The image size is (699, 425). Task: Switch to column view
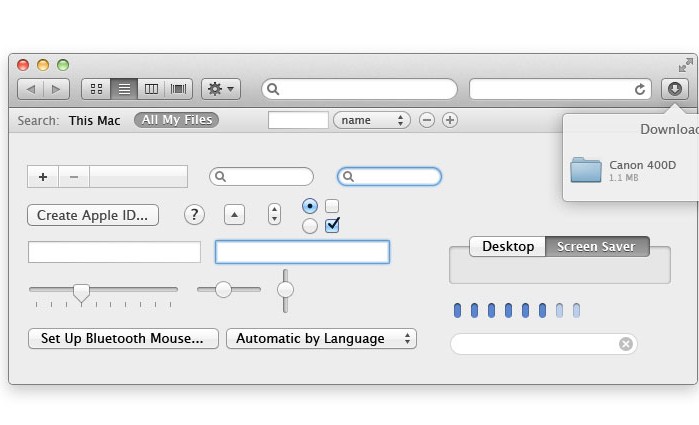coord(152,89)
